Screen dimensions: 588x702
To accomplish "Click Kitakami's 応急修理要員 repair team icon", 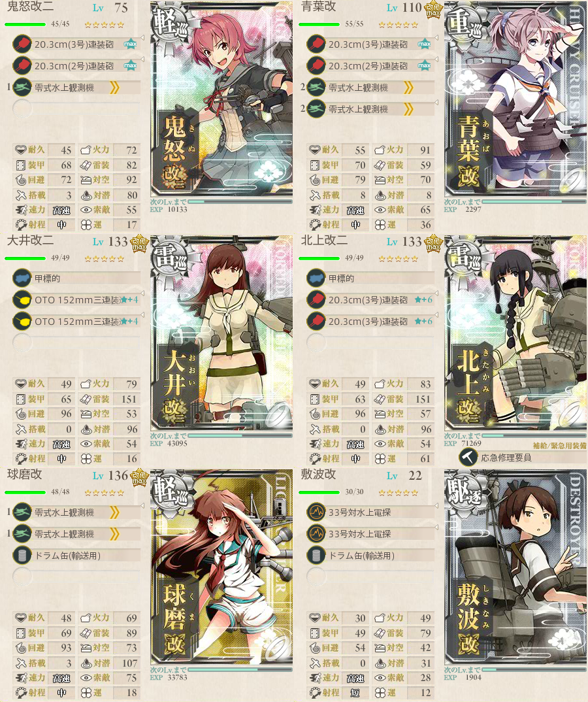I will (x=468, y=457).
